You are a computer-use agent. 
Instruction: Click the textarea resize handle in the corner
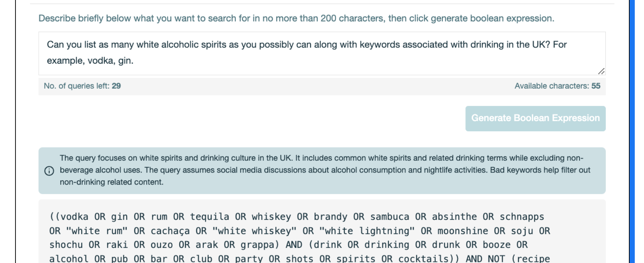click(601, 71)
